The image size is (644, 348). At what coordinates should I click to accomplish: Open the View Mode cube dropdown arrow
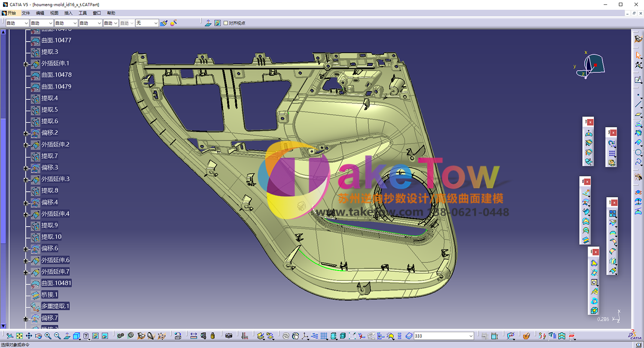coord(80,339)
